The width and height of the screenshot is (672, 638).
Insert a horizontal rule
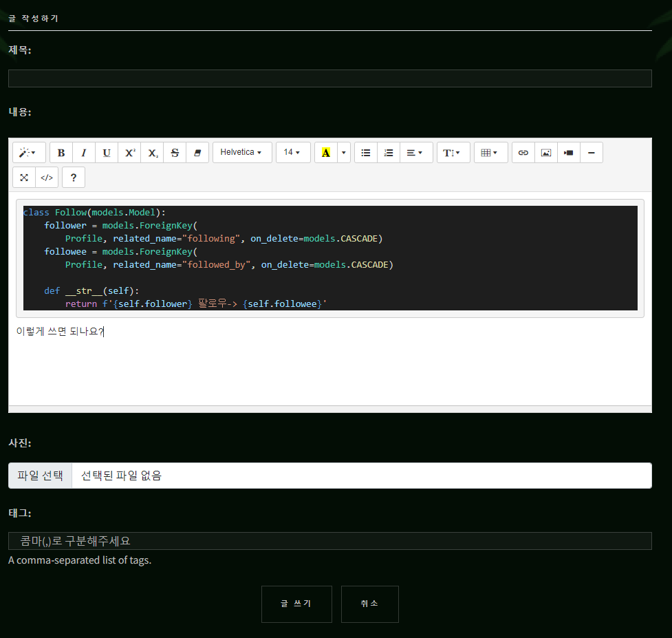pyautogui.click(x=592, y=153)
